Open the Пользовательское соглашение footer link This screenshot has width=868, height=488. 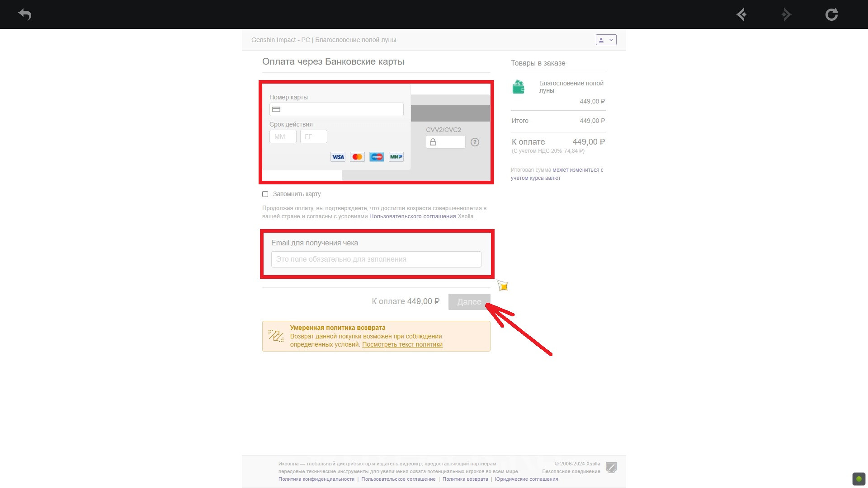click(x=398, y=479)
